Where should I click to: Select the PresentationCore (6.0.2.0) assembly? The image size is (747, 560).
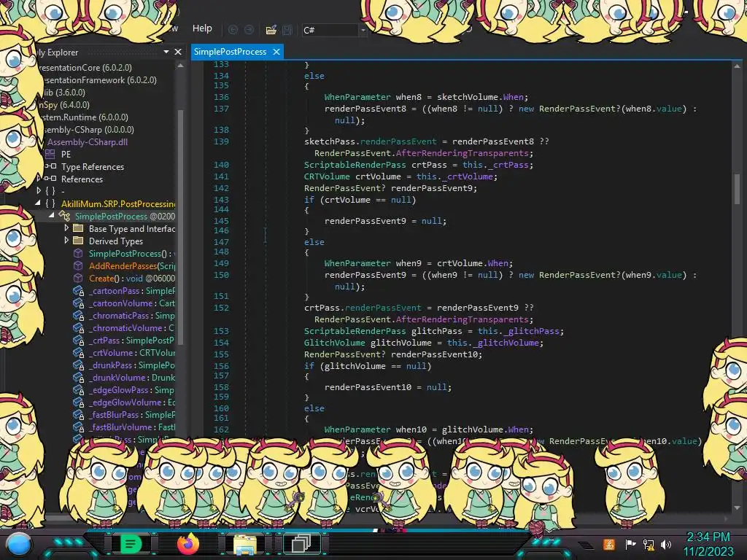85,68
